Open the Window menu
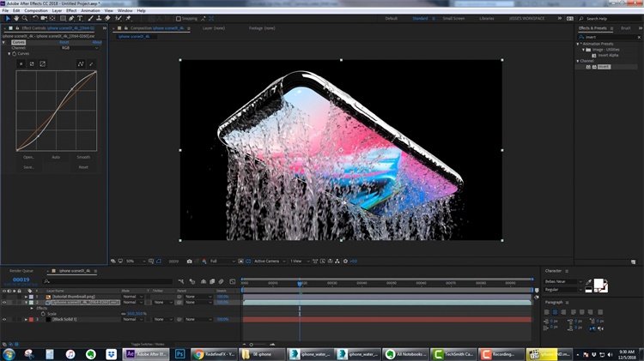Screen dimensions: 644x361 (x=125, y=10)
